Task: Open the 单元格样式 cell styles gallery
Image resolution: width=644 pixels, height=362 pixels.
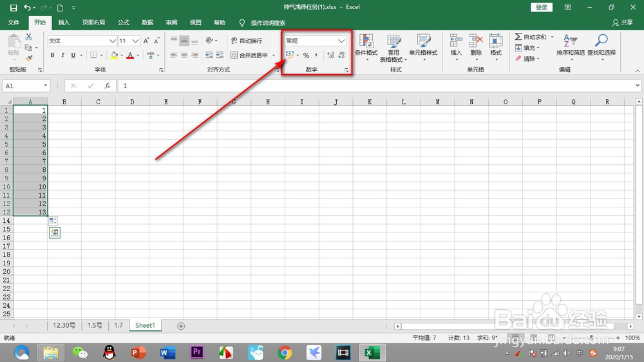Action: point(423,47)
